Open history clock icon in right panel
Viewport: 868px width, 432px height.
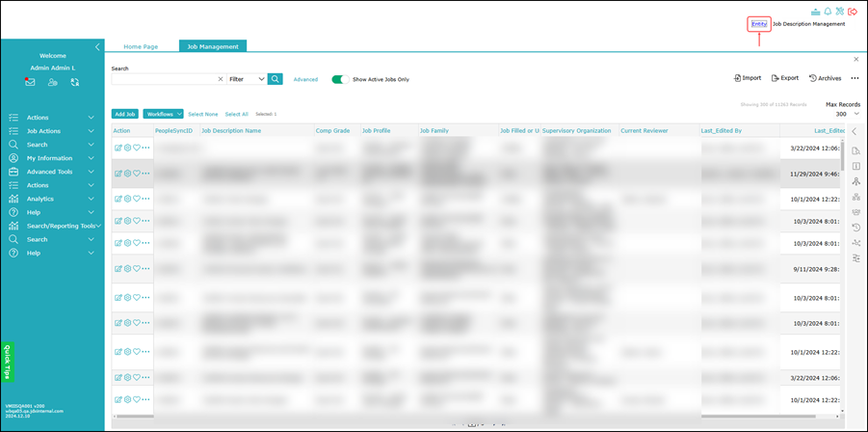[856, 227]
